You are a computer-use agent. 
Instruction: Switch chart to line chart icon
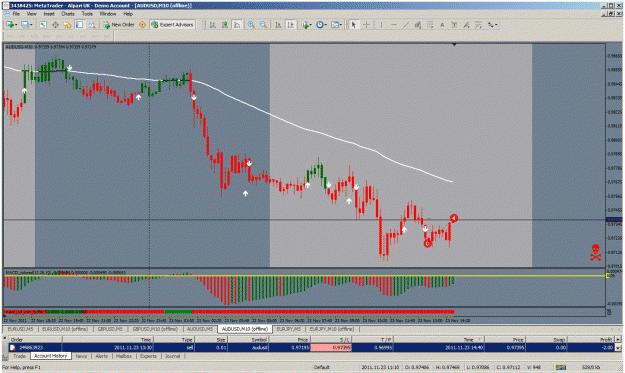coord(237,25)
